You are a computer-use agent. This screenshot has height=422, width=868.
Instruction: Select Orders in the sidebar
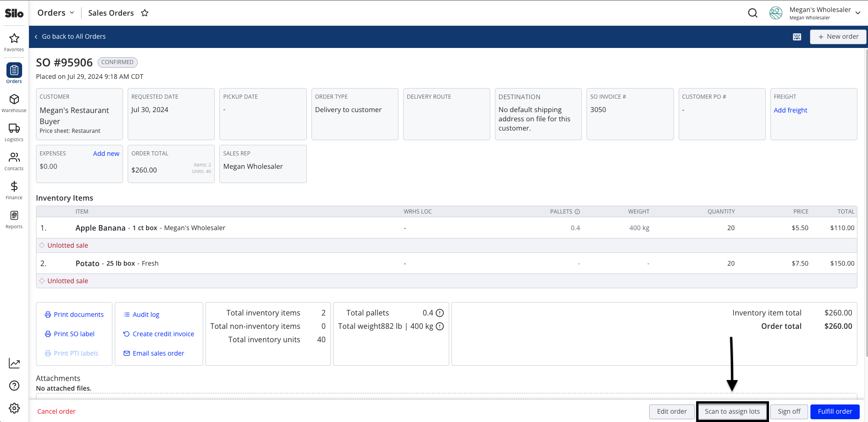pyautogui.click(x=14, y=73)
